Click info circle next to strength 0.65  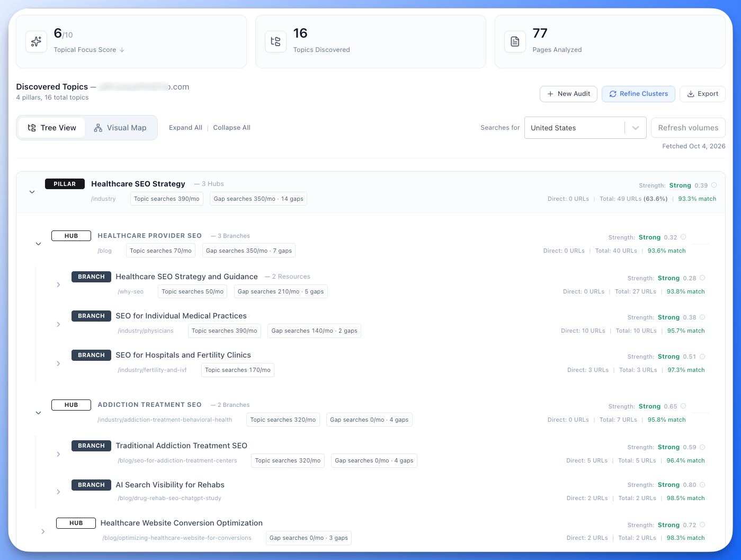click(x=683, y=406)
